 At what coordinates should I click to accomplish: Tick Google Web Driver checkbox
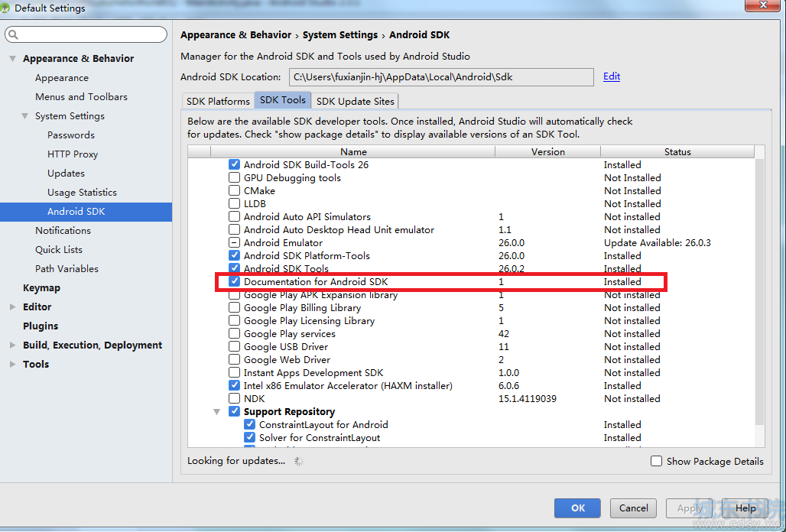(234, 360)
